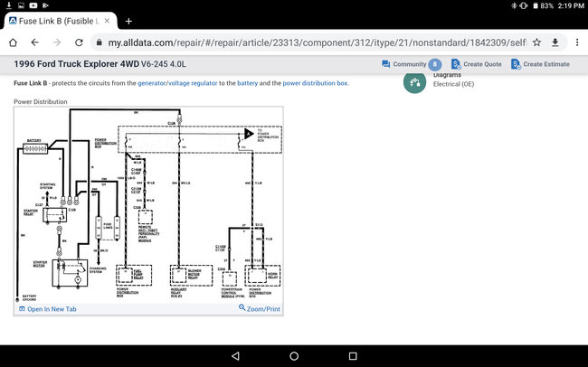588x367 pixels.
Task: Tap the padlock site security icon
Action: pos(100,42)
